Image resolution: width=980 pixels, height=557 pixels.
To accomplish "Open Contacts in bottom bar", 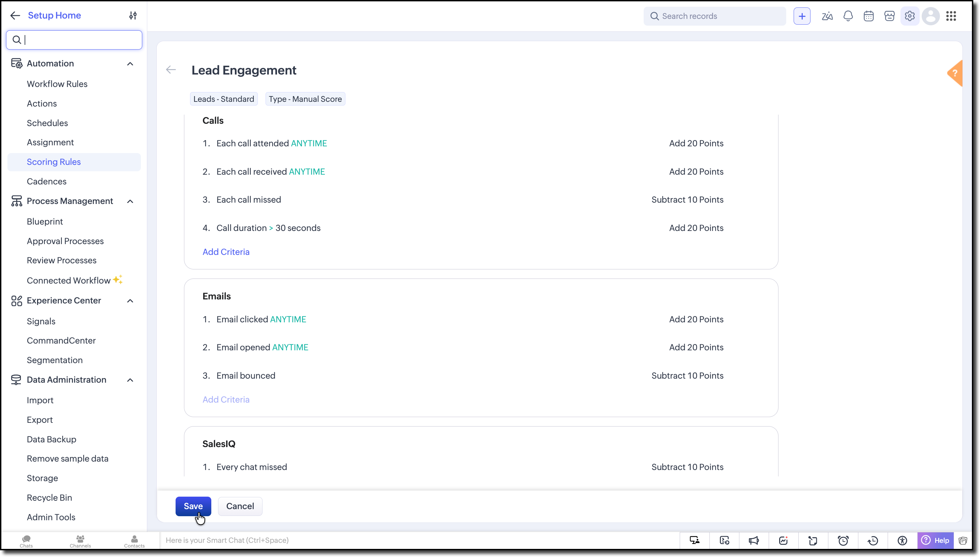I will (x=134, y=541).
